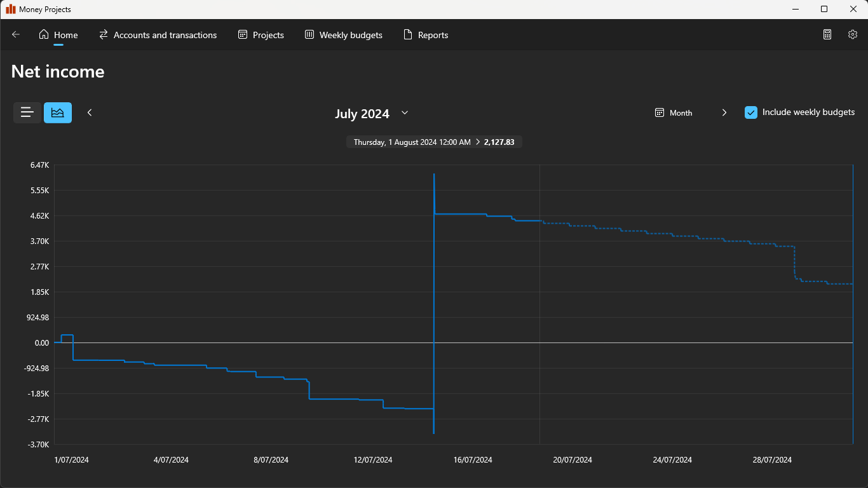This screenshot has width=868, height=488.
Task: Open the Reports tab
Action: (426, 35)
